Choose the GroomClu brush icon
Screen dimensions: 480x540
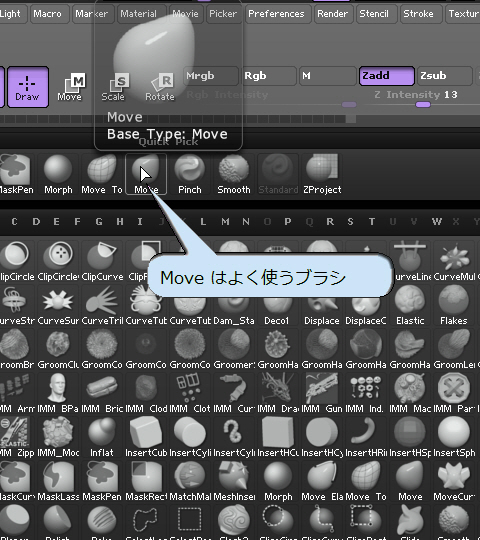[x=58, y=350]
